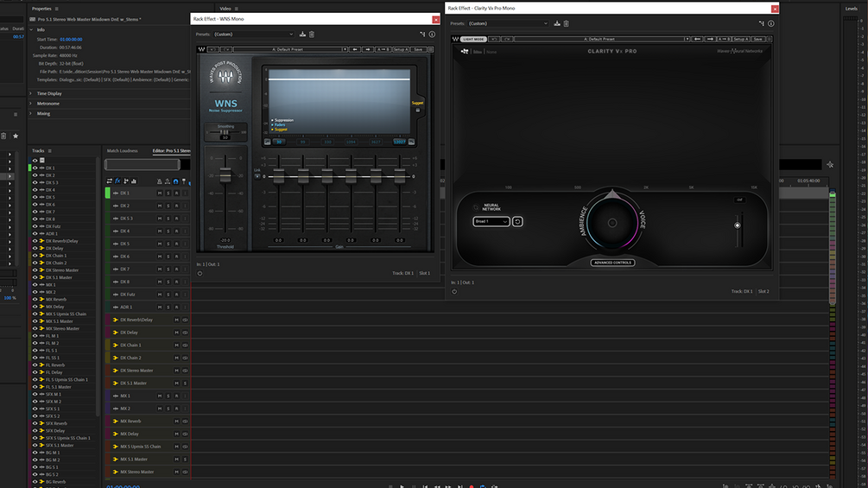Viewport: 868px width, 488px height.
Task: Open channel map editor in Clarity window
Action: [761, 23]
